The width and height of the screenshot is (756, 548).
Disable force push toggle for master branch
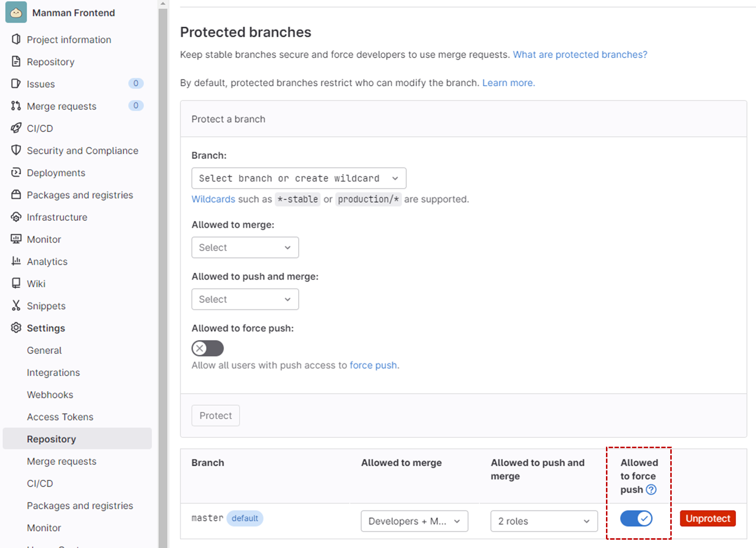[x=636, y=518]
